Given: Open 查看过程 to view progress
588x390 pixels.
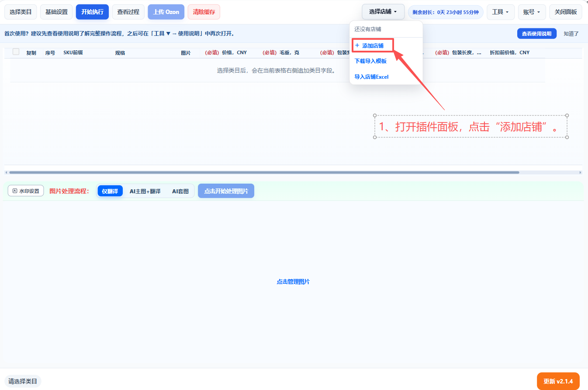Looking at the screenshot, I should pos(128,12).
